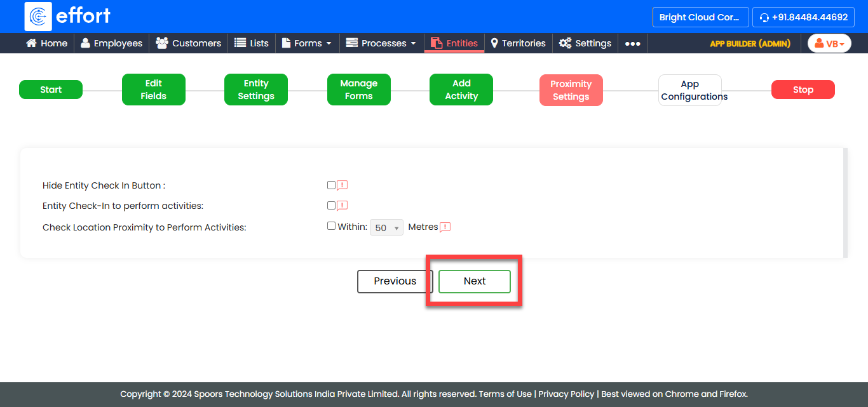The height and width of the screenshot is (407, 868).
Task: Open the 50 metres distance dropdown
Action: (386, 227)
